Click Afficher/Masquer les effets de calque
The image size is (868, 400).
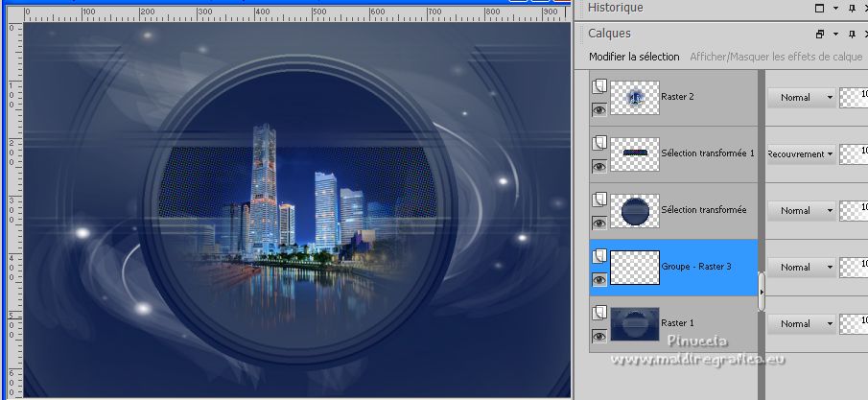click(x=776, y=57)
